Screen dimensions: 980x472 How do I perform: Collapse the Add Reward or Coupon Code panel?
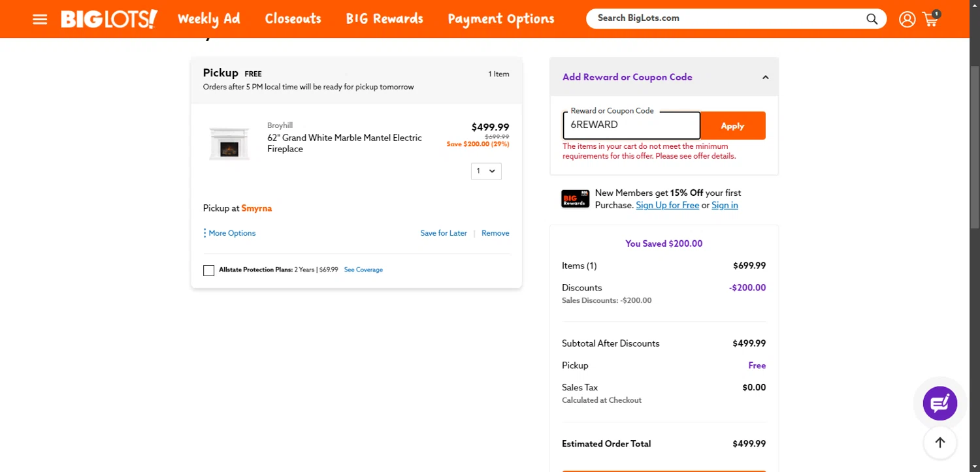coord(765,77)
